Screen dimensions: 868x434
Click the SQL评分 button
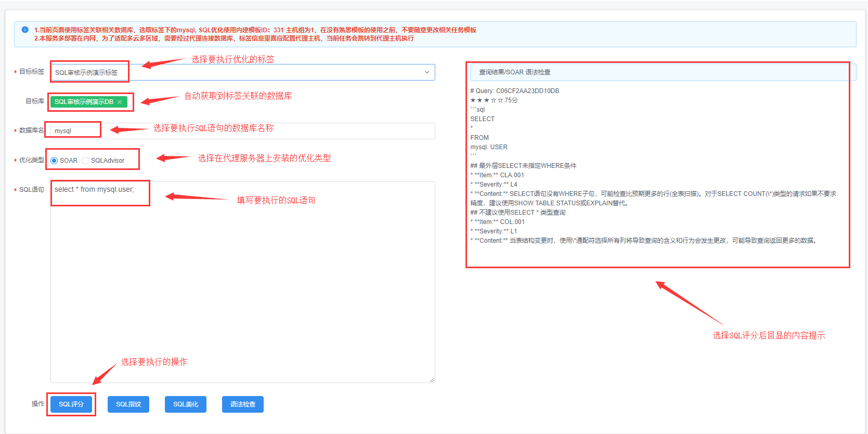pyautogui.click(x=71, y=404)
